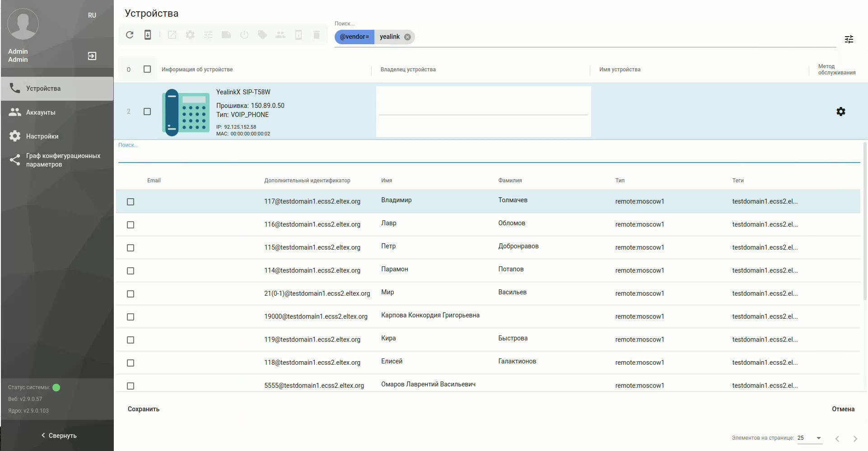Tick the checkbox for Кира Быстрова
Image resolution: width=868 pixels, height=451 pixels.
pos(131,340)
